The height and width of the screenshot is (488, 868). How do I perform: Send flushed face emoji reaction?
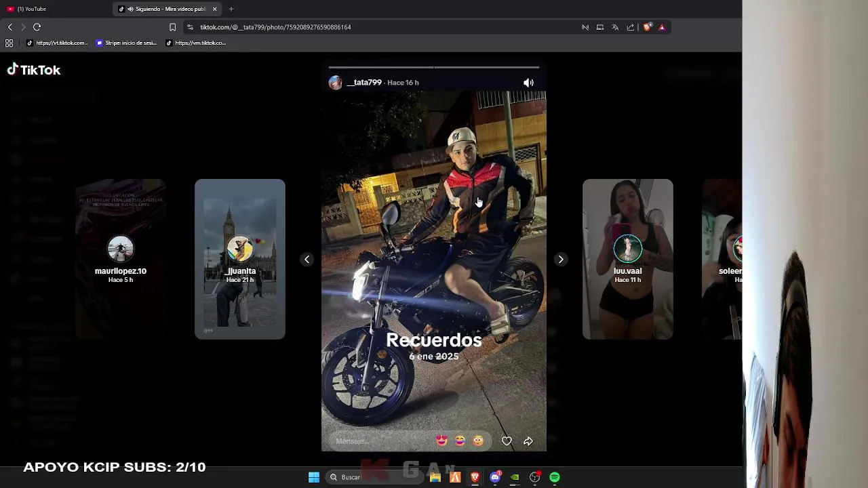[478, 441]
